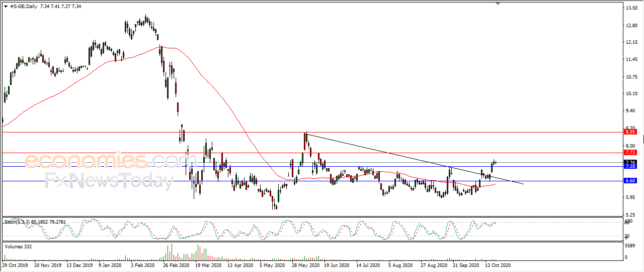The height and width of the screenshot is (272, 644).
Task: Click the black 6.60 price label
Action: 630,180
